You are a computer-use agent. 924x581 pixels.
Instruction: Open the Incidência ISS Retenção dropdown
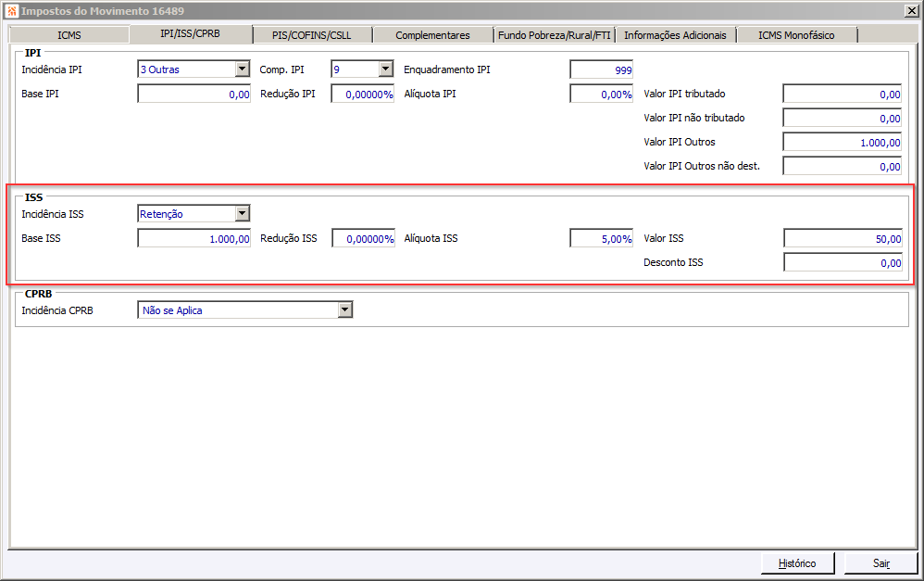coord(243,213)
